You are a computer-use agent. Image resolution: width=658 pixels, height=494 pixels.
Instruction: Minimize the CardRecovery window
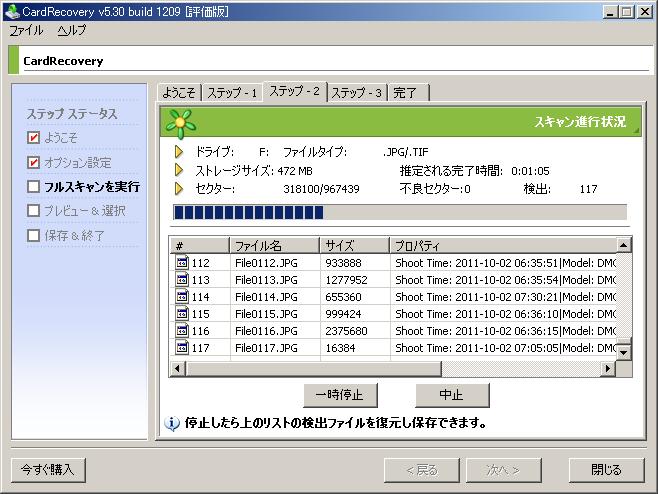click(x=610, y=12)
